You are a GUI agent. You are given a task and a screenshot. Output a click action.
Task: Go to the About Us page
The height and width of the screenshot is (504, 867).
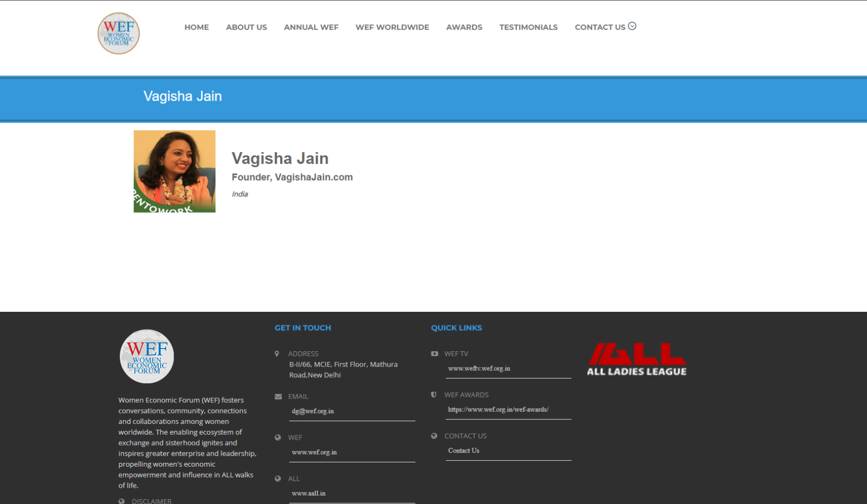pos(246,27)
